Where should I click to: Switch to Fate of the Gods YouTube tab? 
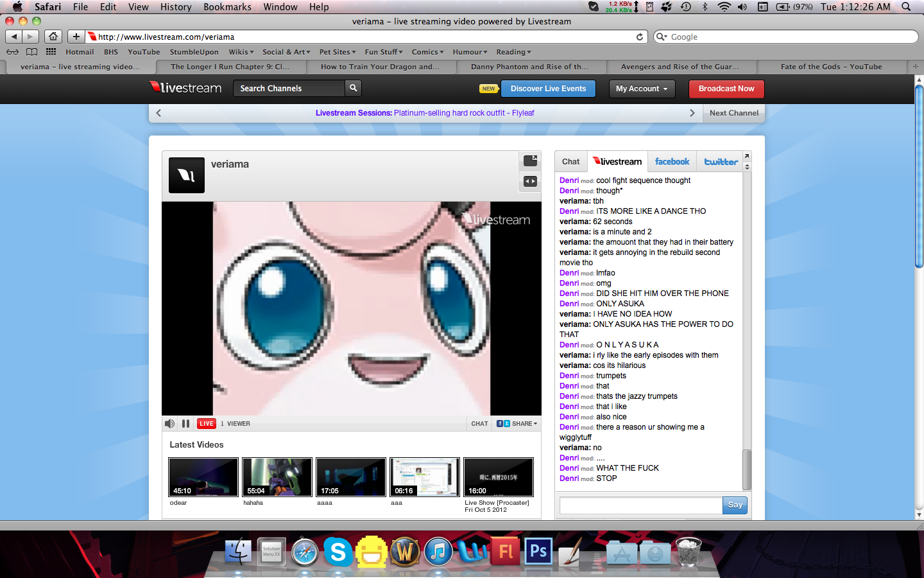tap(831, 66)
